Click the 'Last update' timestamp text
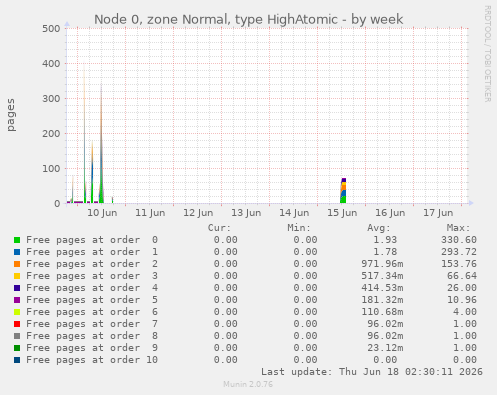Image resolution: width=497 pixels, height=395 pixels. (372, 372)
